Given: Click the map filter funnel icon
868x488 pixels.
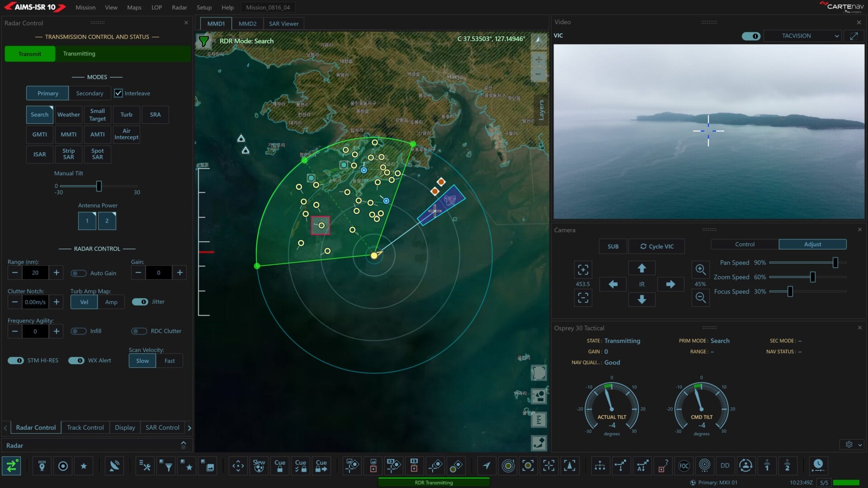Looking at the screenshot, I should (x=204, y=41).
